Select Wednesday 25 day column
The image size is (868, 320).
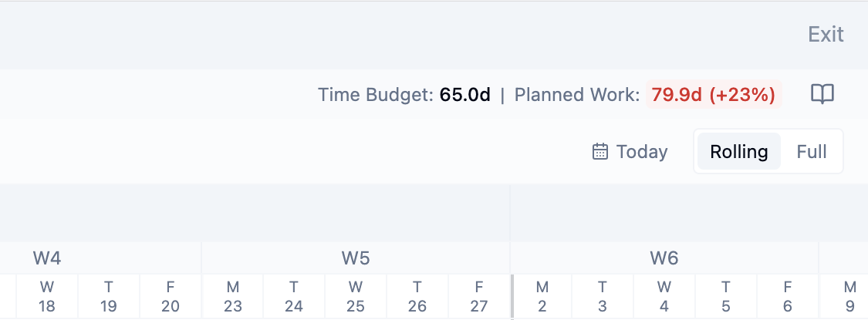(356, 297)
